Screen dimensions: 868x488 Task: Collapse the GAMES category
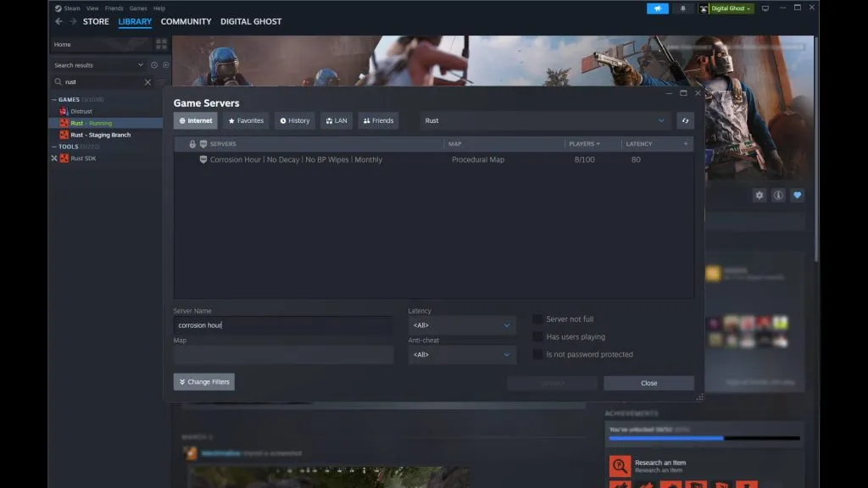tap(54, 100)
